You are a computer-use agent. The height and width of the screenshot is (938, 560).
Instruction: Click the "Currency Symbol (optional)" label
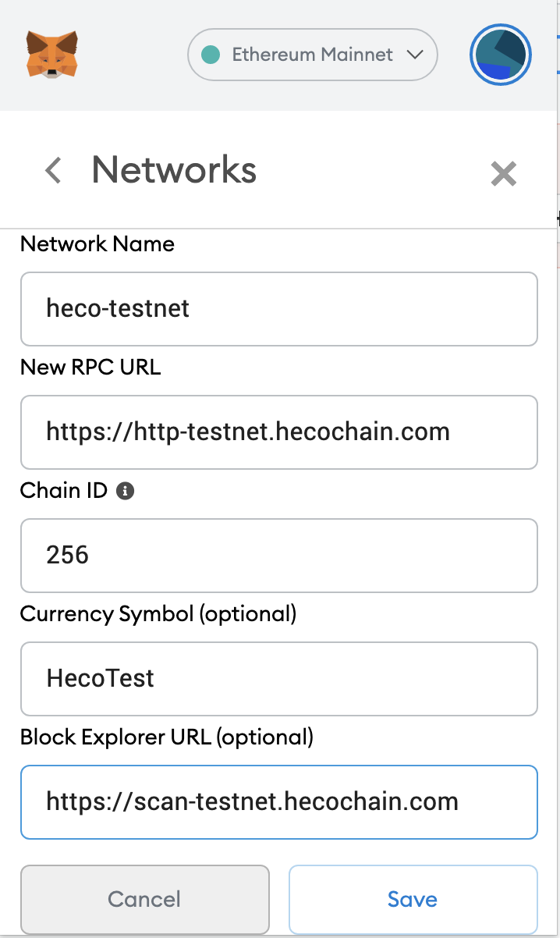click(158, 614)
